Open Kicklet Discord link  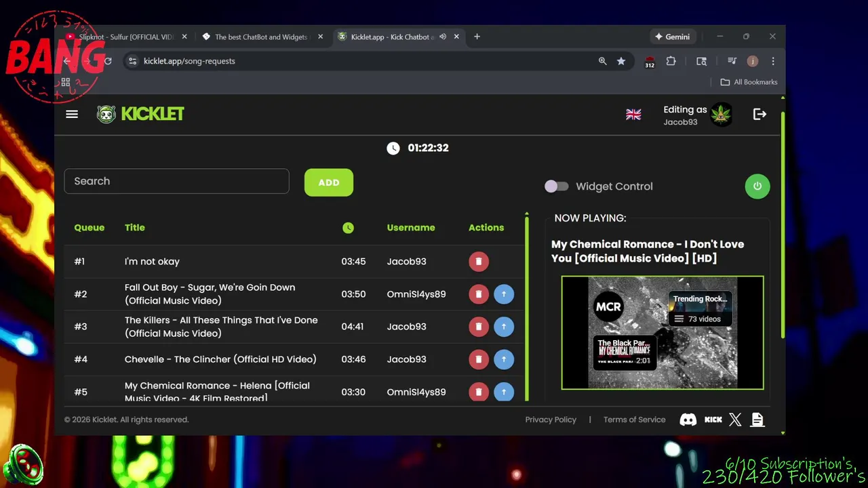point(688,420)
